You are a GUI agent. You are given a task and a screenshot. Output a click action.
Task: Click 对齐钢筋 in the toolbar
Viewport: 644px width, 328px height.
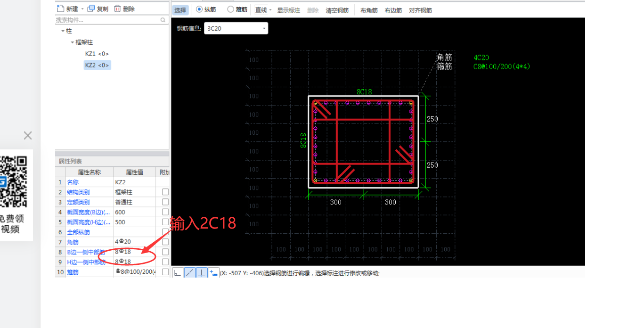pos(420,10)
